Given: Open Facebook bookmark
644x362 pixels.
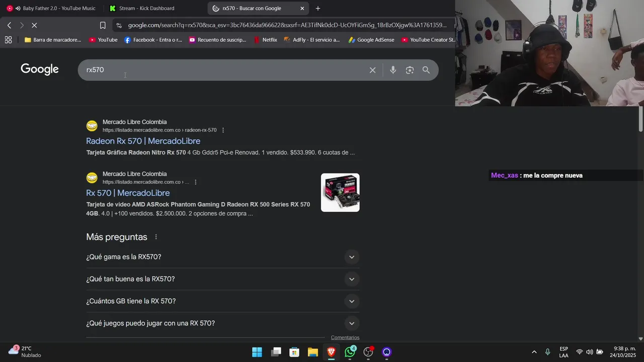Looking at the screenshot, I should [x=153, y=40].
